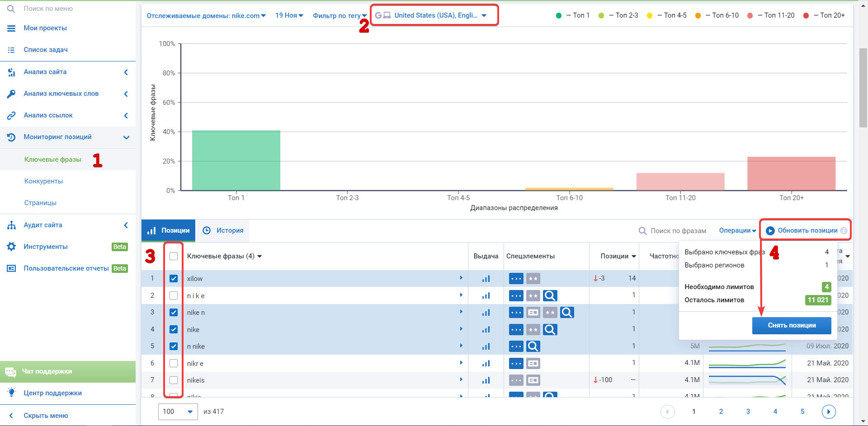
Task: Click the magnifier special element icon for nike
Action: [x=550, y=330]
